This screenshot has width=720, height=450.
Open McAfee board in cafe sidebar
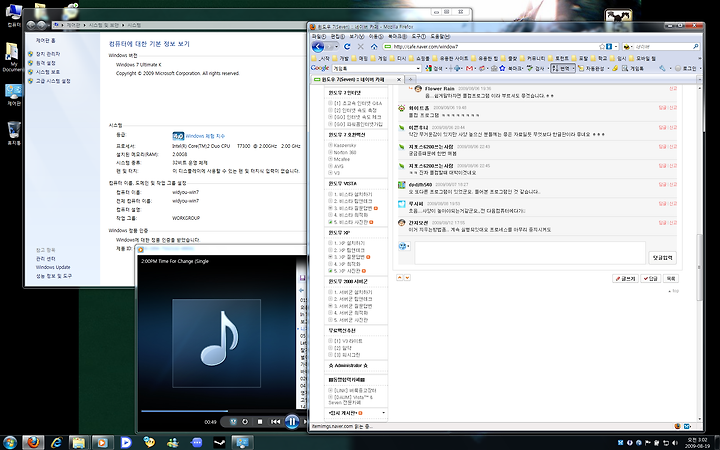tap(342, 159)
